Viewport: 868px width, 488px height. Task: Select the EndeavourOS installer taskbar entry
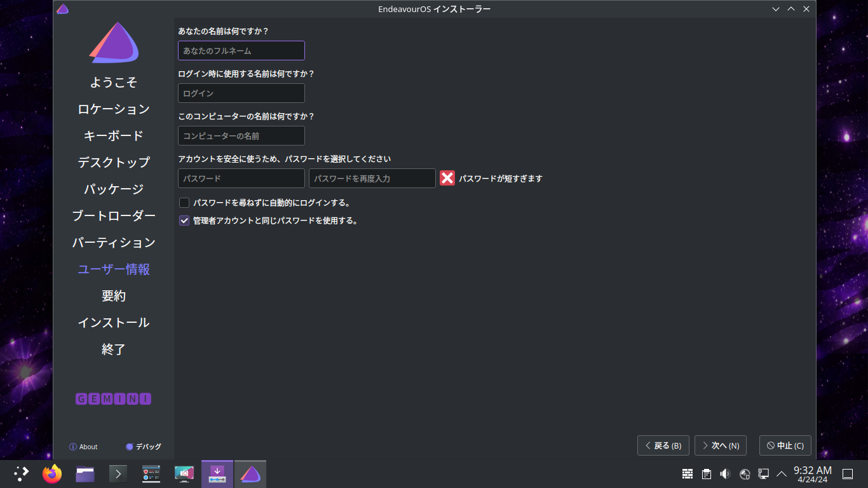(250, 473)
